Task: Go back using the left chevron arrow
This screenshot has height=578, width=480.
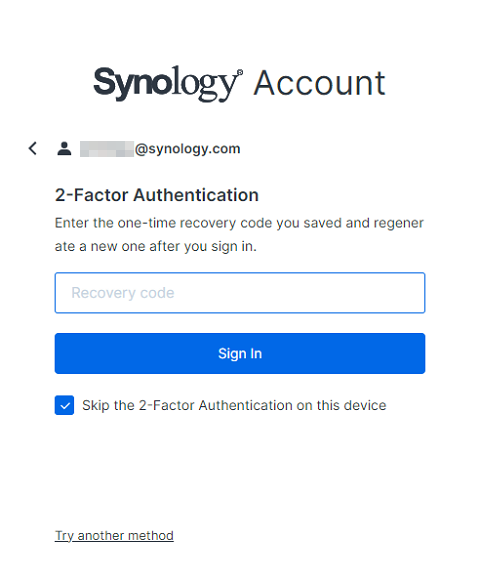Action: coord(33,148)
